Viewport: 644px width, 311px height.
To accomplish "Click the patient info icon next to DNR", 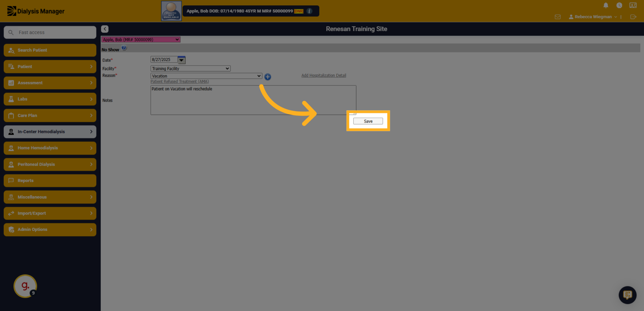I will 309,11.
